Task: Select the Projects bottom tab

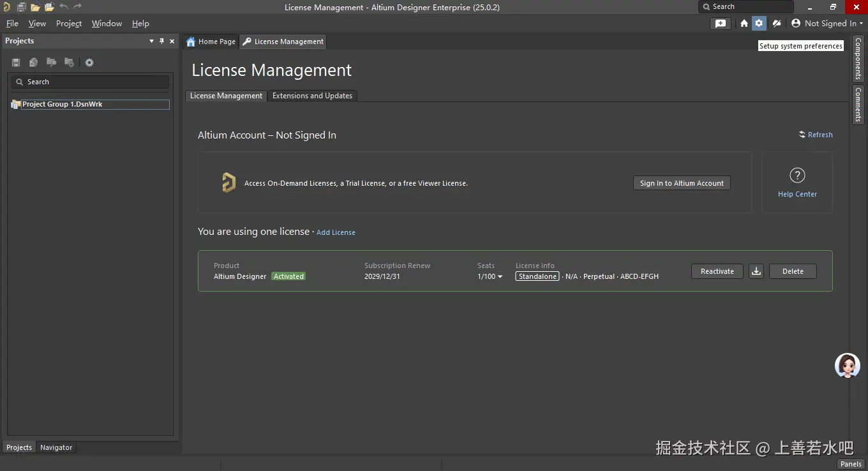Action: pos(19,447)
